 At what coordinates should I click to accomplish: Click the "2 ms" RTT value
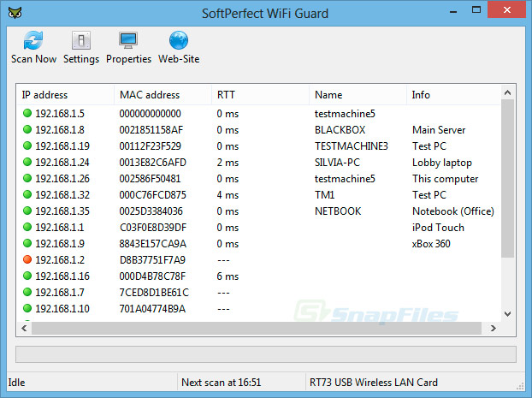228,163
